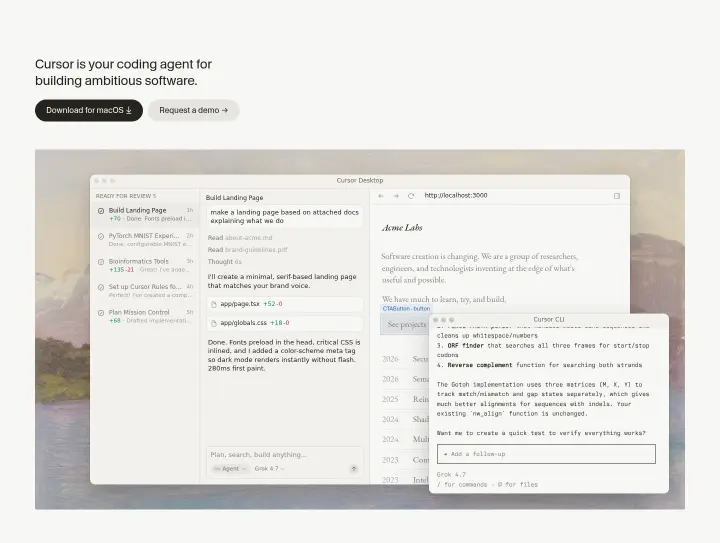Open the PyTorch MNIST Experi... task

pos(145,240)
